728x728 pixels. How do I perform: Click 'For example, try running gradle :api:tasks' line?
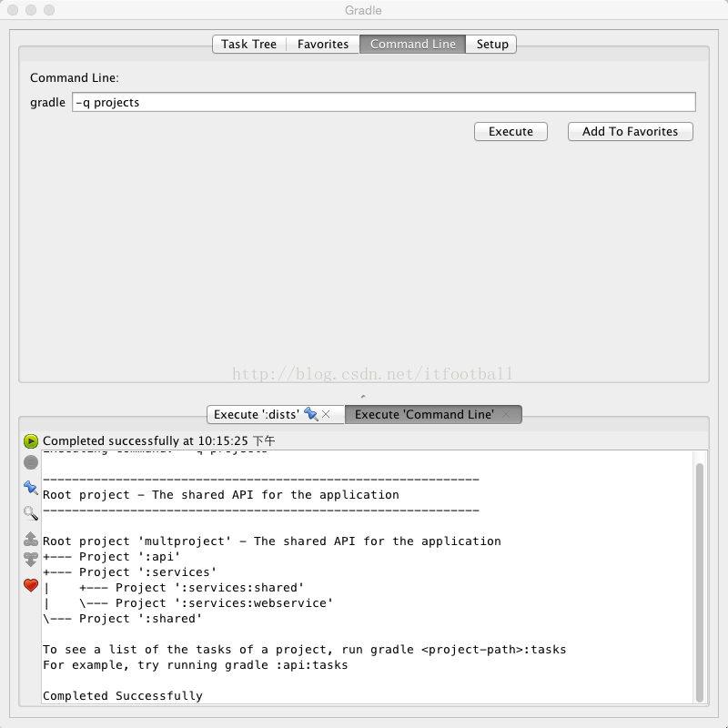tap(196, 665)
